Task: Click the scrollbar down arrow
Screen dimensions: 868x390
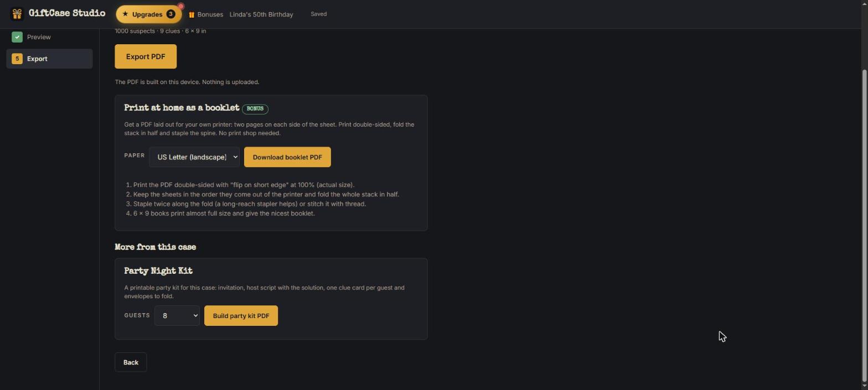Action: (x=865, y=386)
